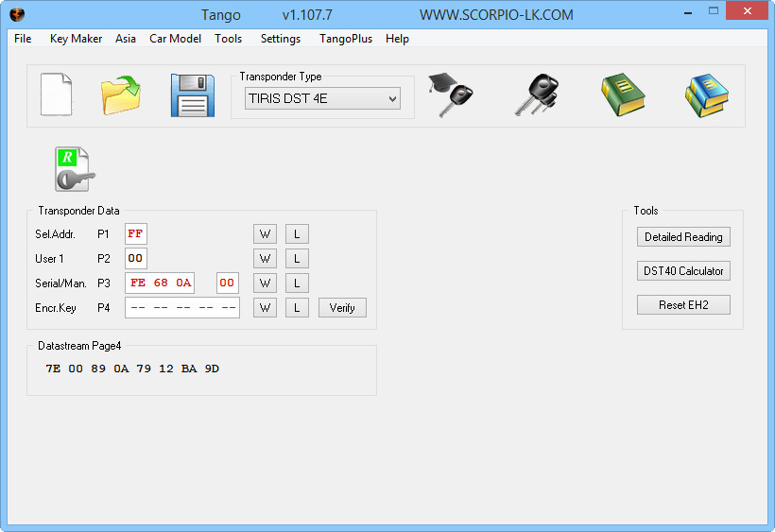This screenshot has width=775, height=532.
Task: Open the Key Maker menu
Action: (77, 39)
